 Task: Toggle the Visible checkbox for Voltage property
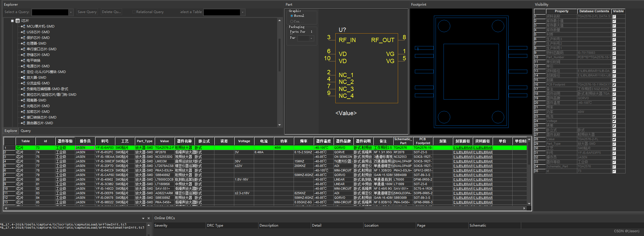coord(614,121)
